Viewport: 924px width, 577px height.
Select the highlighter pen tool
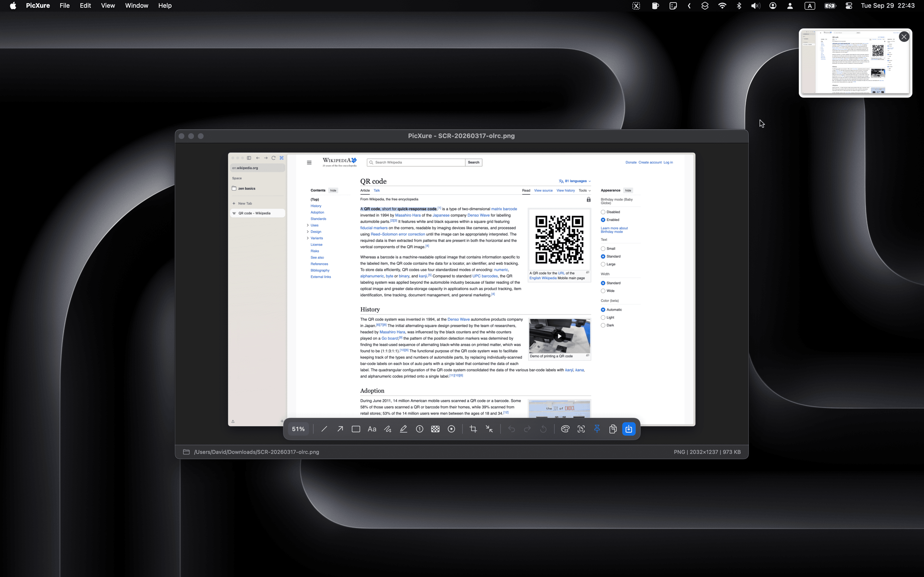404,429
